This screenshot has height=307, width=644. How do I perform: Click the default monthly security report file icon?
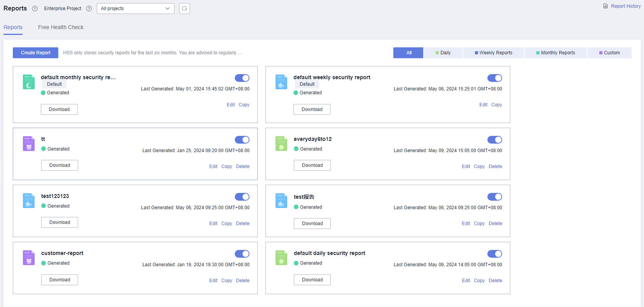[x=29, y=82]
